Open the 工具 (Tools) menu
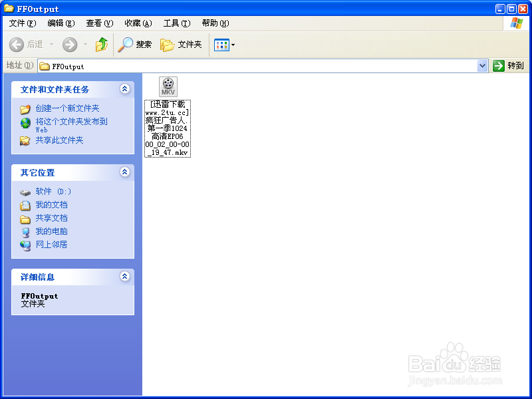This screenshot has width=532, height=399. click(x=176, y=23)
